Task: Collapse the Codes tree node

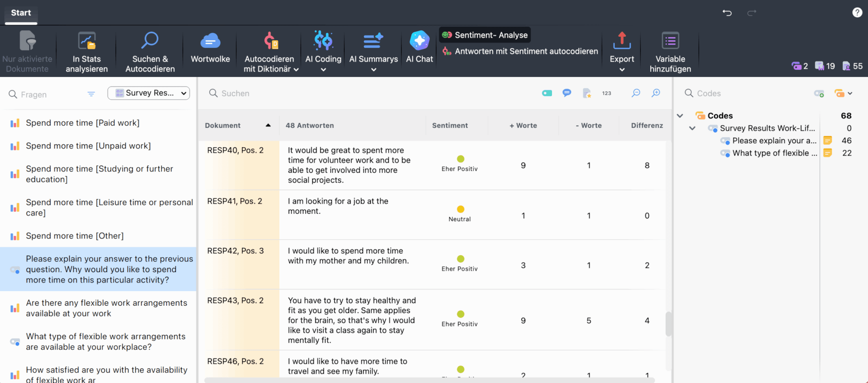Action: 680,116
